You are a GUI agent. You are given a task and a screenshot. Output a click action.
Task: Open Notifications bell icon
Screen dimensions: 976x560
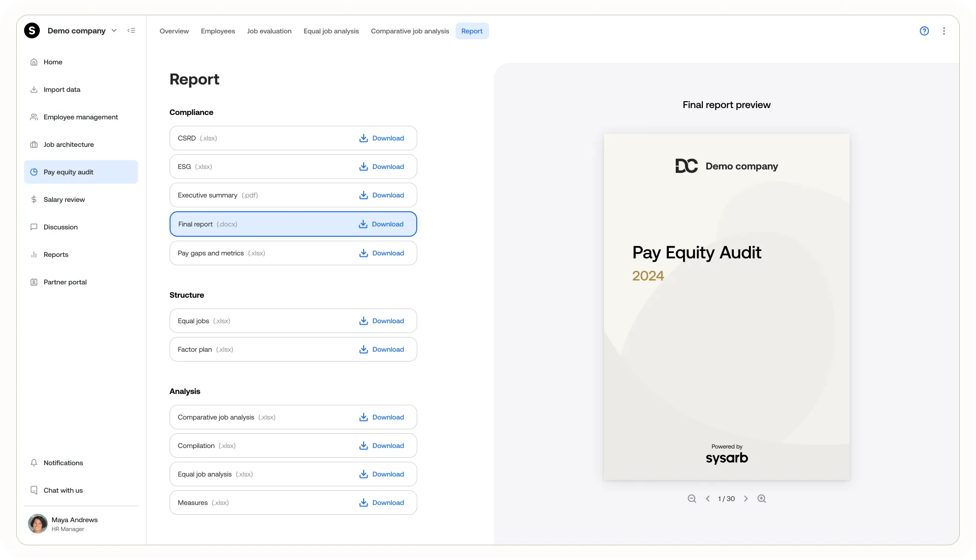click(33, 463)
